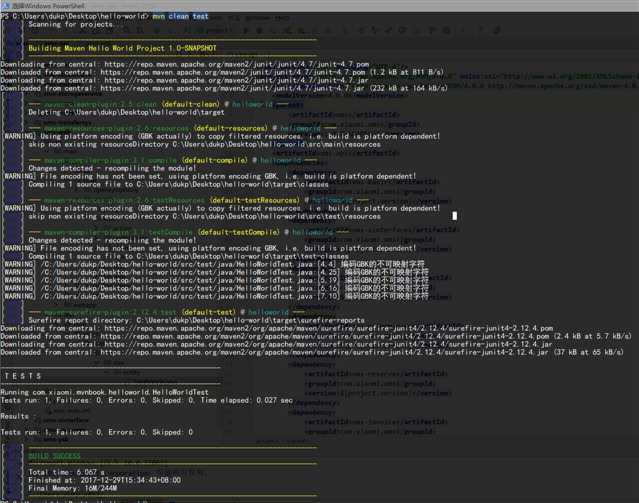Click the '(default-testResources)' goal text
This screenshot has width=639, height=503.
(x=255, y=200)
